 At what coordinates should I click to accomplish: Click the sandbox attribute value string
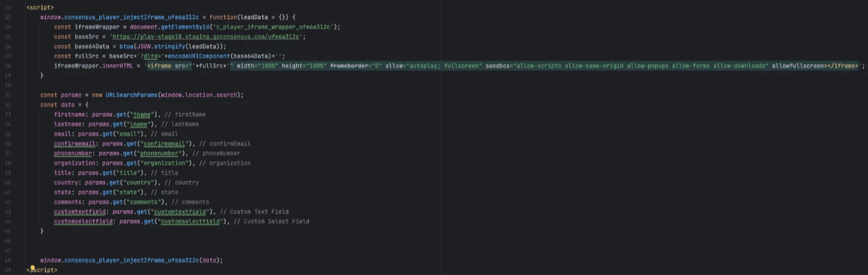click(x=640, y=66)
